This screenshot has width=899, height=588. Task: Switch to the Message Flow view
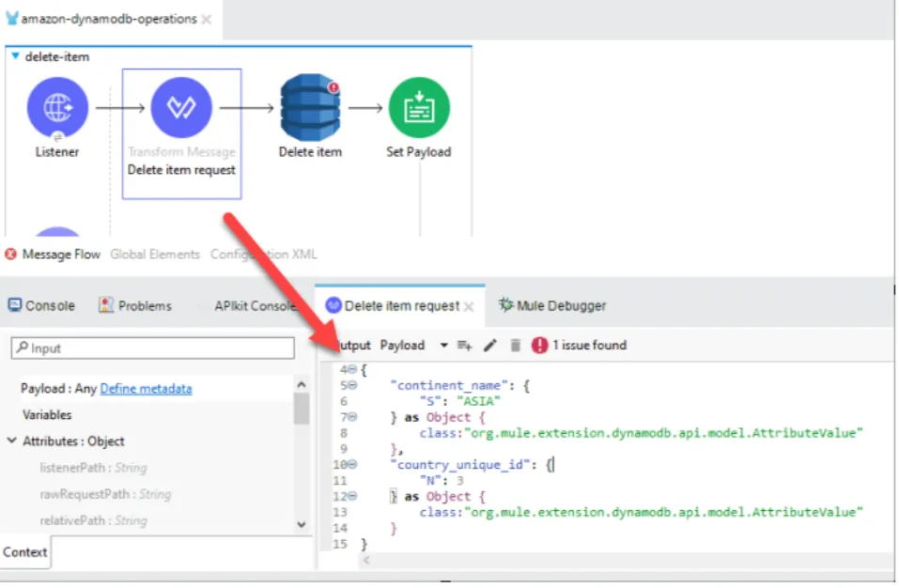pos(61,255)
